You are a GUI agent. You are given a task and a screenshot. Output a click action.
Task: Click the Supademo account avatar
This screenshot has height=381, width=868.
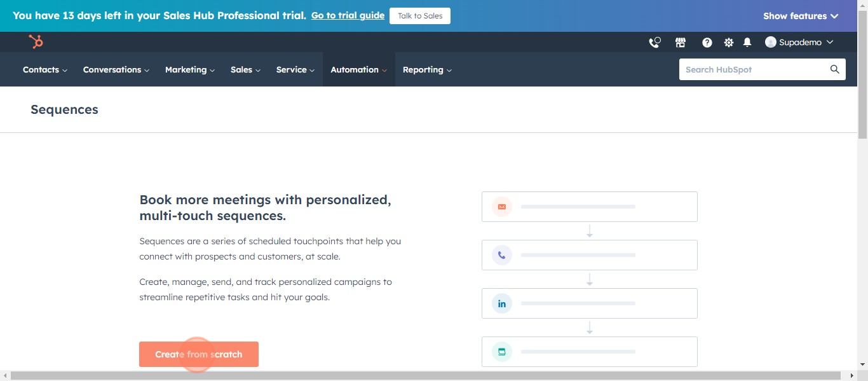click(771, 42)
